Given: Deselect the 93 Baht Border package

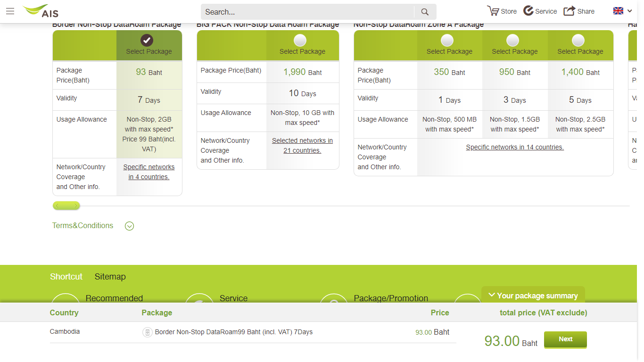Looking at the screenshot, I should (147, 41).
